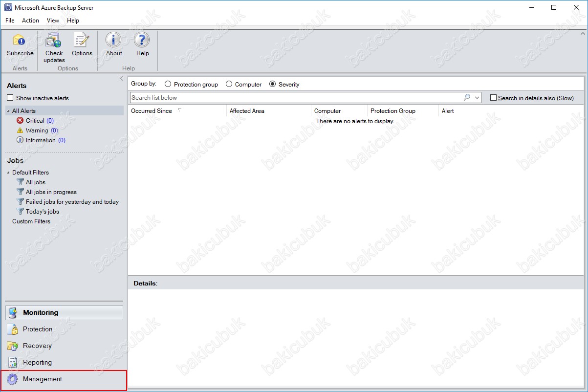Group alerts by Computer
The image size is (588, 392).
point(229,84)
